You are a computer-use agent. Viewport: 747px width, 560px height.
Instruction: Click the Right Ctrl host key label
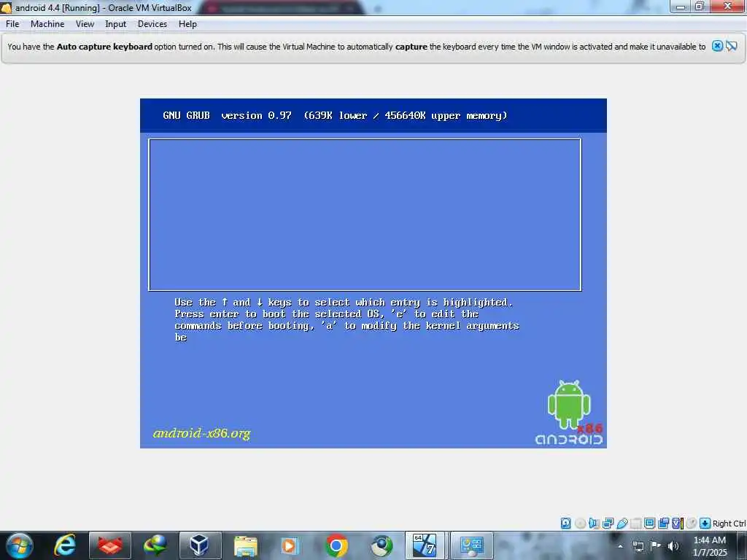(x=729, y=524)
